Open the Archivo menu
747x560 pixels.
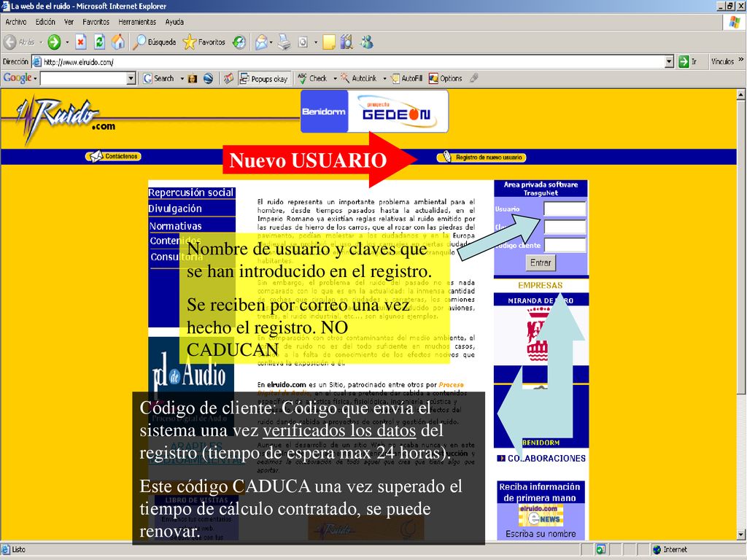16,22
